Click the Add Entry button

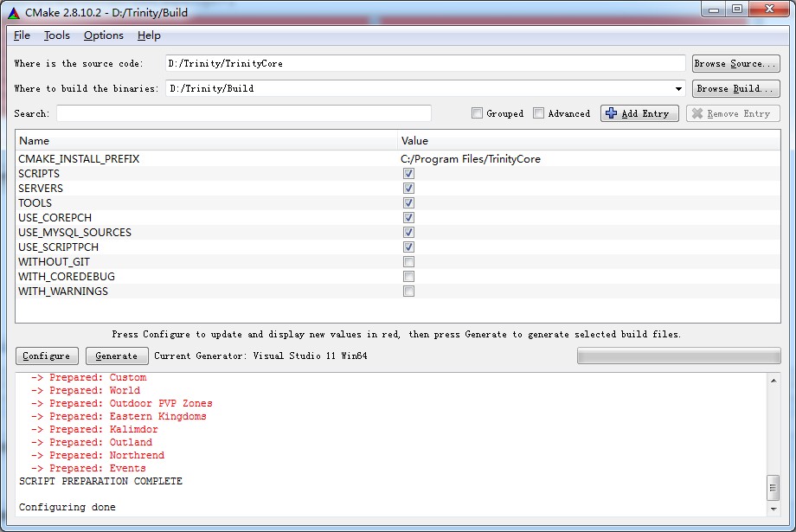639,113
